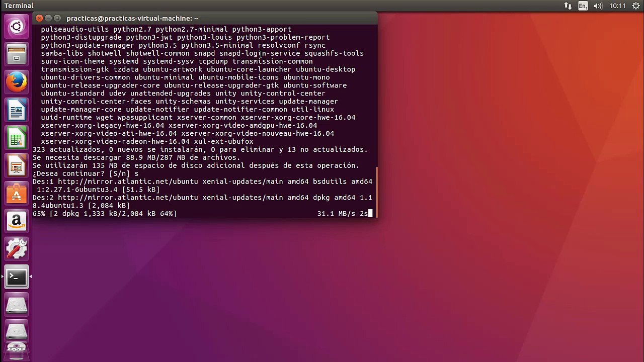Minimize the terminal window
Screen dimensions: 644x362
point(48,18)
